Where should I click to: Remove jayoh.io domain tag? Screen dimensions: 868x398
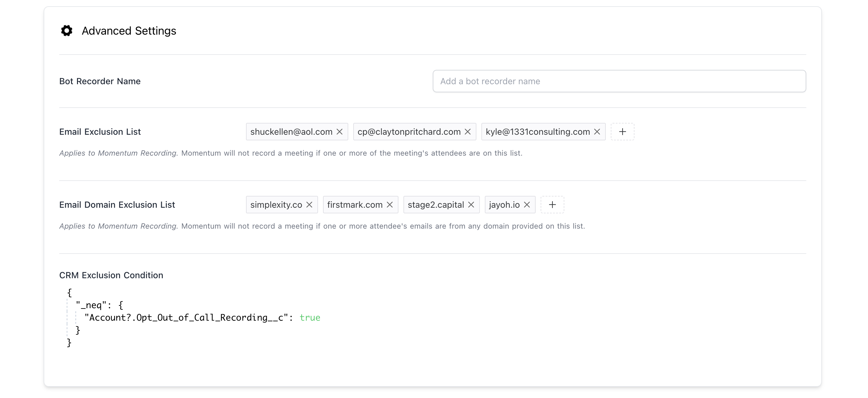pyautogui.click(x=527, y=205)
